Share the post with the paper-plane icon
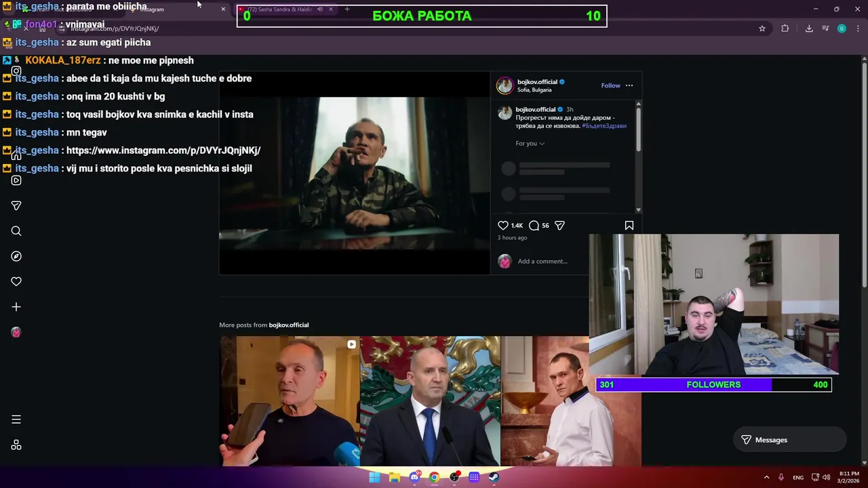The width and height of the screenshot is (868, 488). pyautogui.click(x=559, y=225)
